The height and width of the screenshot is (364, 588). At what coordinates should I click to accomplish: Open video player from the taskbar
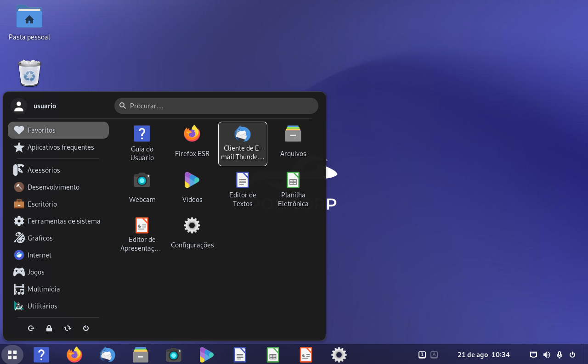pyautogui.click(x=207, y=355)
